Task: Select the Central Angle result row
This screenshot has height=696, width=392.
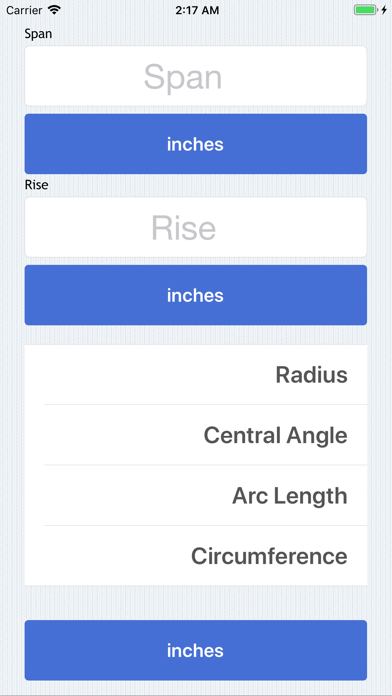Action: [196, 435]
